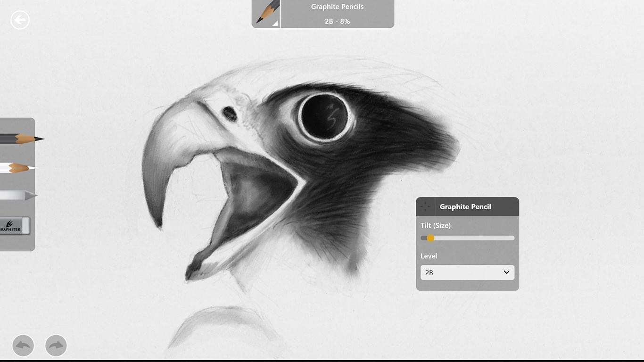Click the Tilt (Size) slider handle

click(x=430, y=238)
